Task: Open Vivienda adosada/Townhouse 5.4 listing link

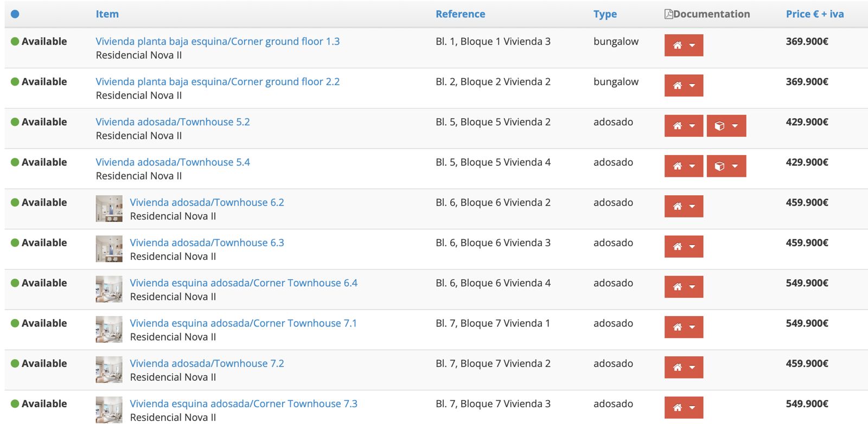Action: 173,162
